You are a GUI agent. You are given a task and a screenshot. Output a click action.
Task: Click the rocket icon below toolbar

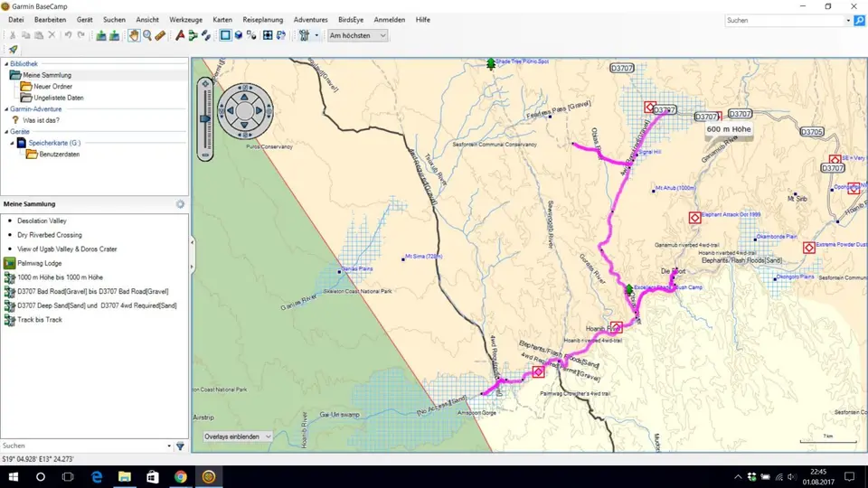(14, 49)
